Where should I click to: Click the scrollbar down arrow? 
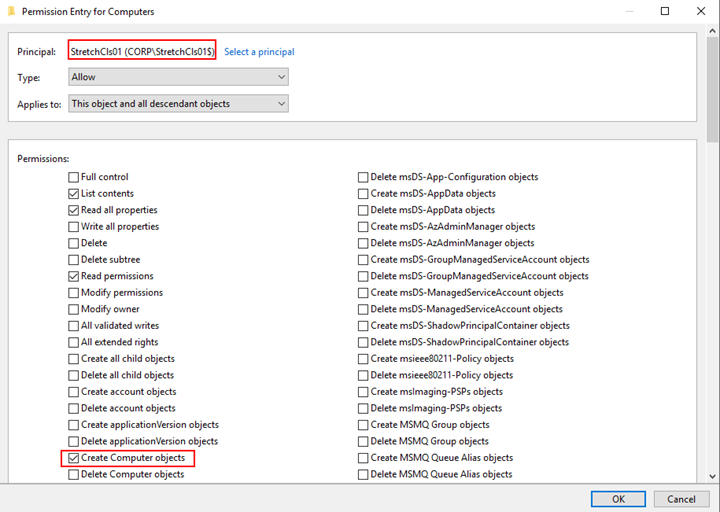713,477
